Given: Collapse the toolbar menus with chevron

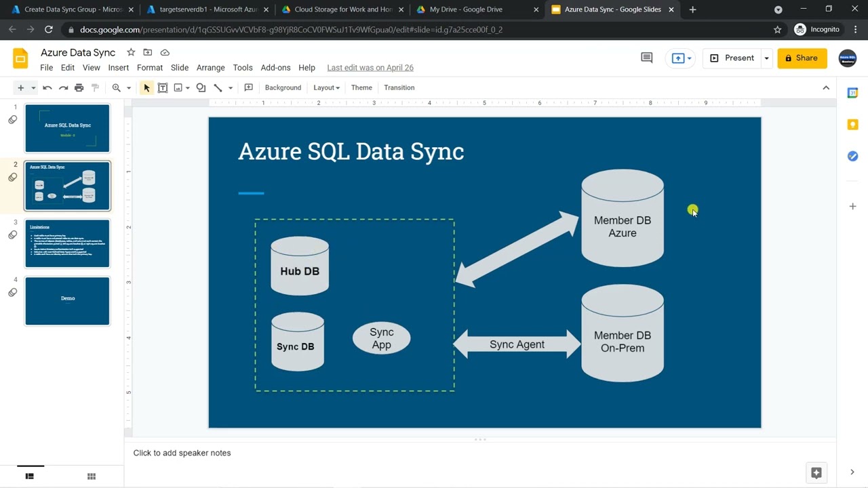Looking at the screenshot, I should point(826,87).
